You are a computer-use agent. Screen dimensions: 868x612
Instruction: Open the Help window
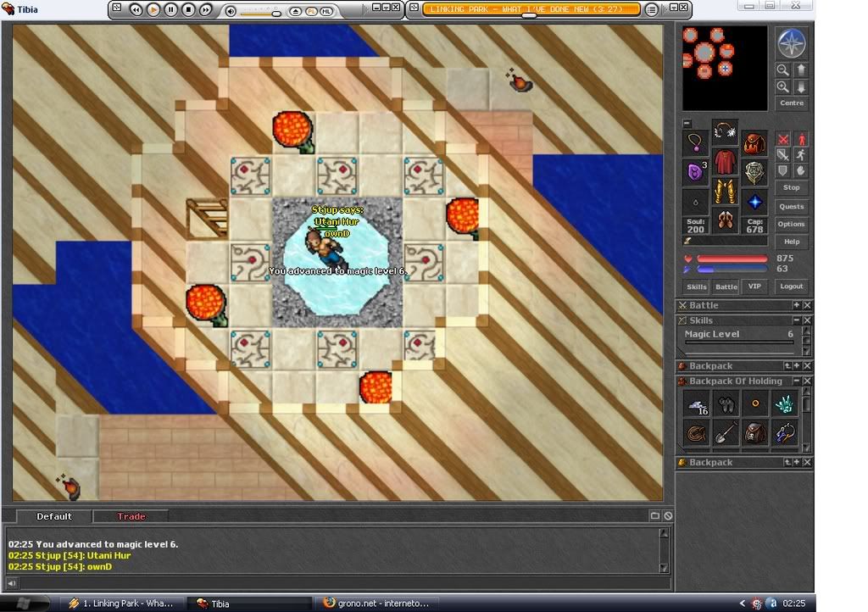[792, 242]
